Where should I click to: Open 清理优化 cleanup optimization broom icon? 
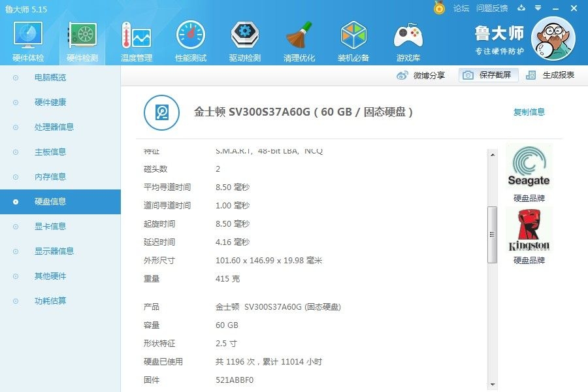click(x=299, y=41)
